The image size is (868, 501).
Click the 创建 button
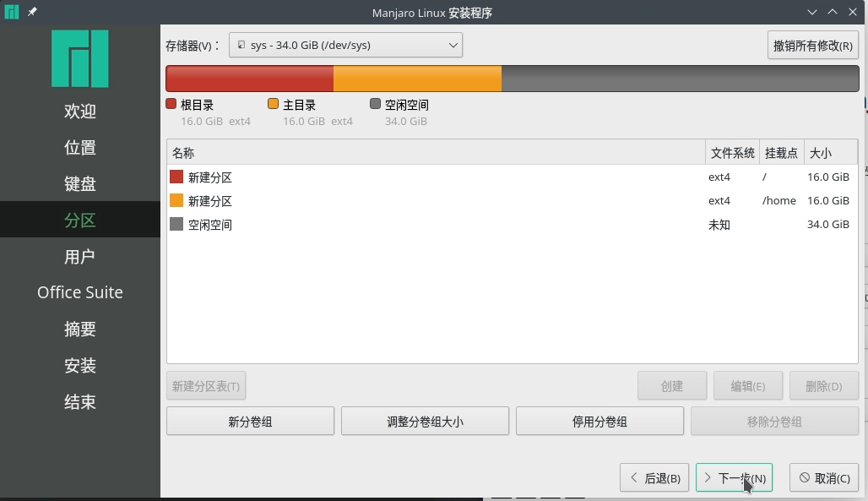click(672, 386)
